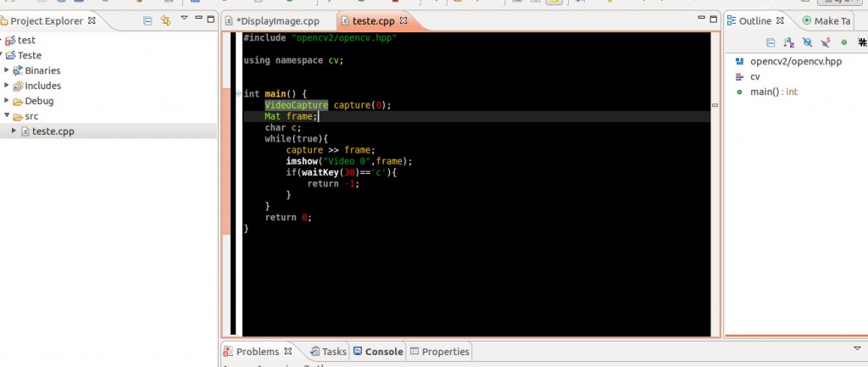Image resolution: width=868 pixels, height=367 pixels.
Task: Switch to the Console tab
Action: (x=384, y=352)
